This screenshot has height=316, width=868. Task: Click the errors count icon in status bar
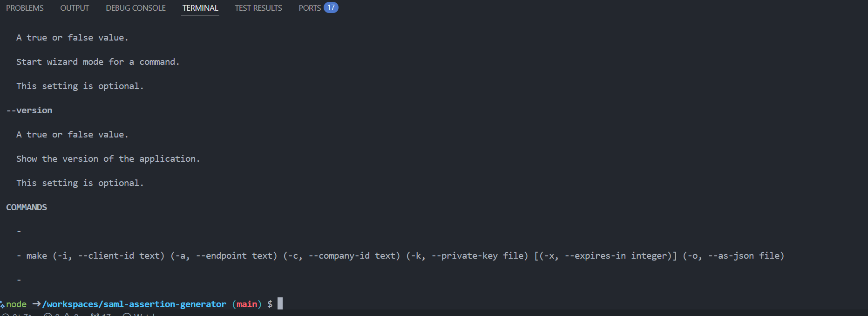coord(48,315)
